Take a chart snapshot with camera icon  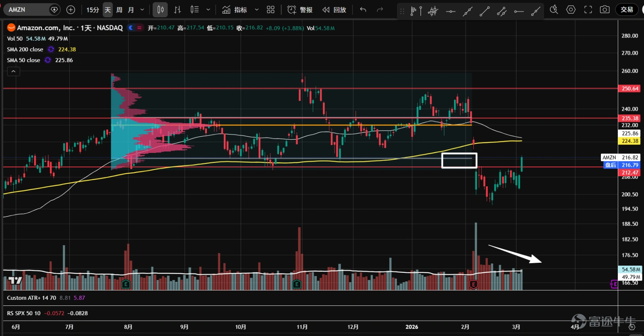[605, 10]
